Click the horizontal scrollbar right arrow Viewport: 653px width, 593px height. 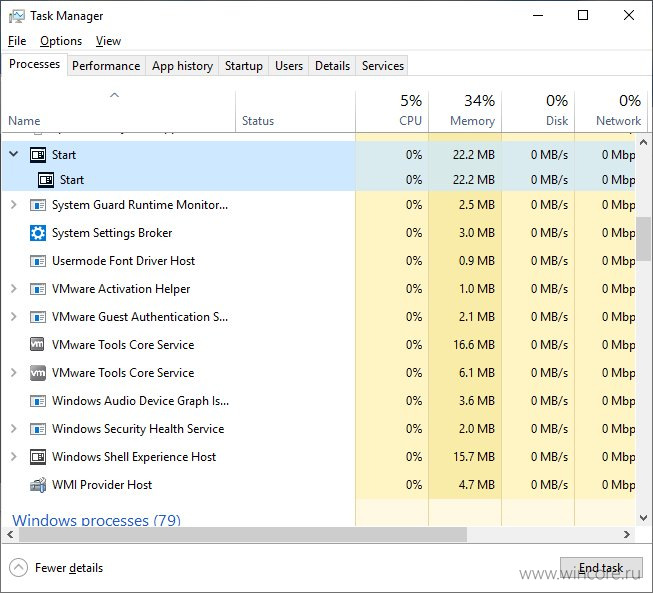[x=627, y=534]
